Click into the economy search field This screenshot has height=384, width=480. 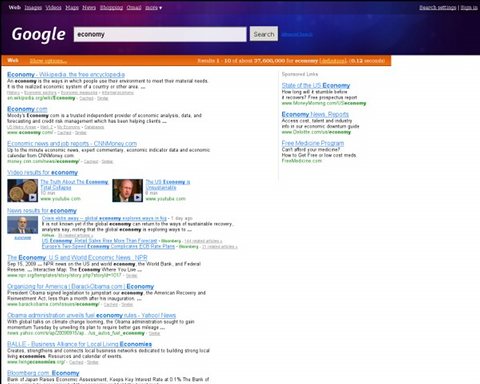(x=160, y=34)
